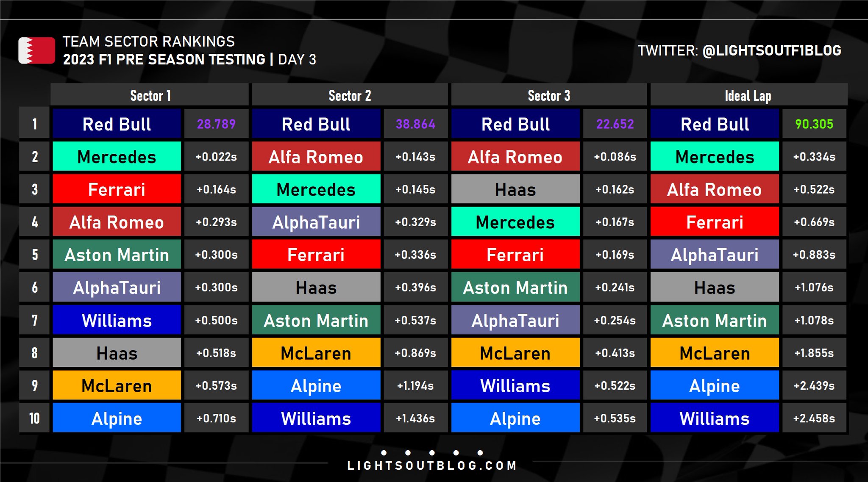Click the Haas cell in Sector 3
The image size is (868, 482).
515,189
